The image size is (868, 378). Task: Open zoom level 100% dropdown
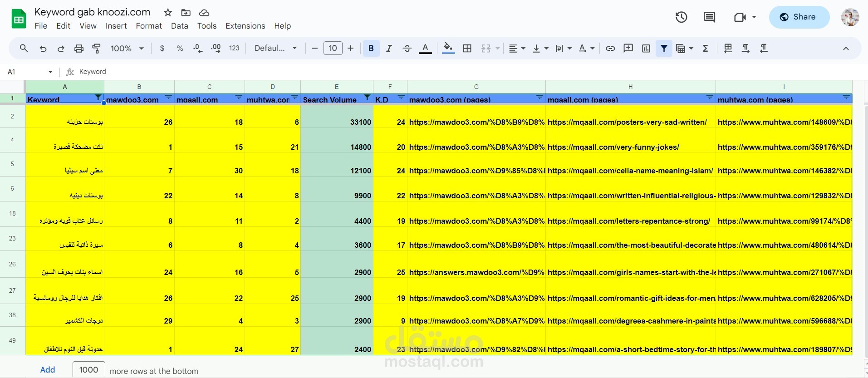[127, 49]
